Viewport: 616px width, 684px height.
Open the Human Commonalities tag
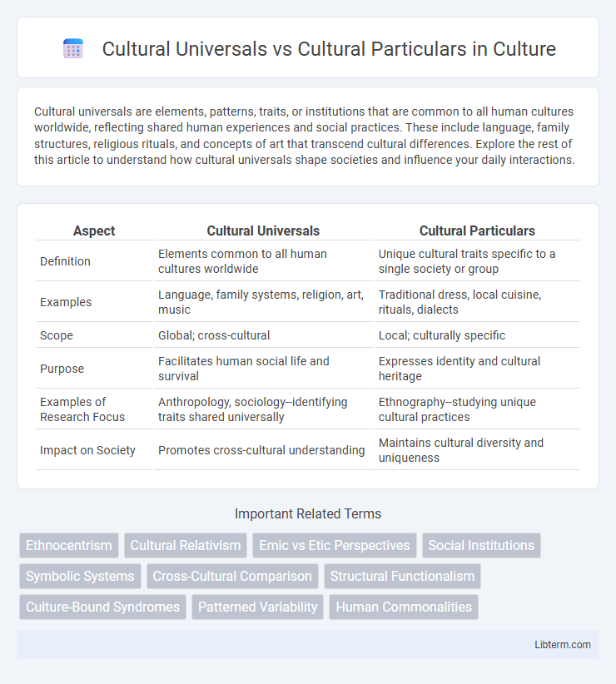404,607
